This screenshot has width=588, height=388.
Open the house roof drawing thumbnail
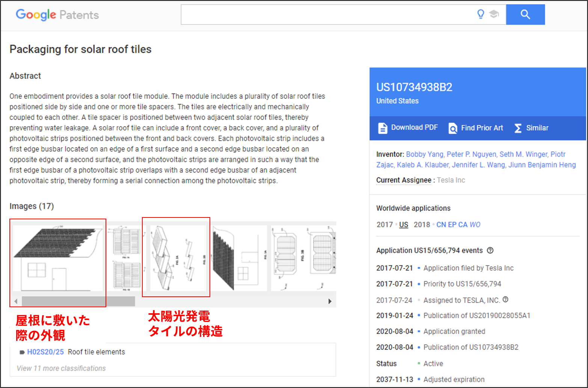coord(58,258)
